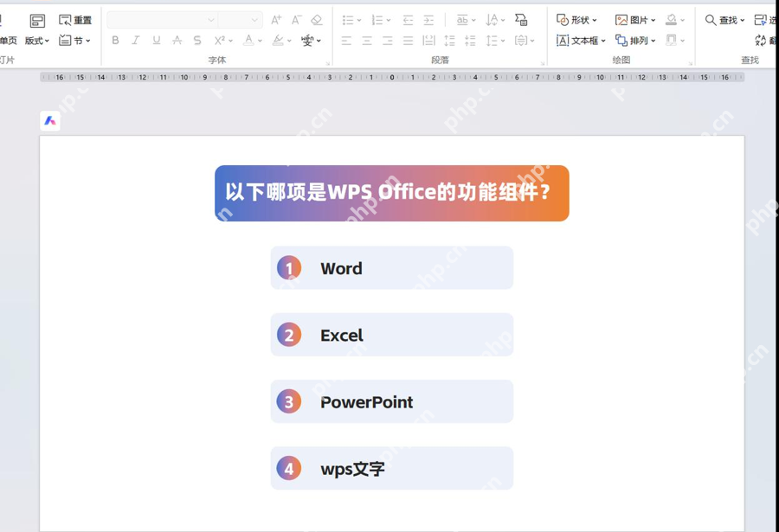Open vertical text alignment options

[525, 41]
